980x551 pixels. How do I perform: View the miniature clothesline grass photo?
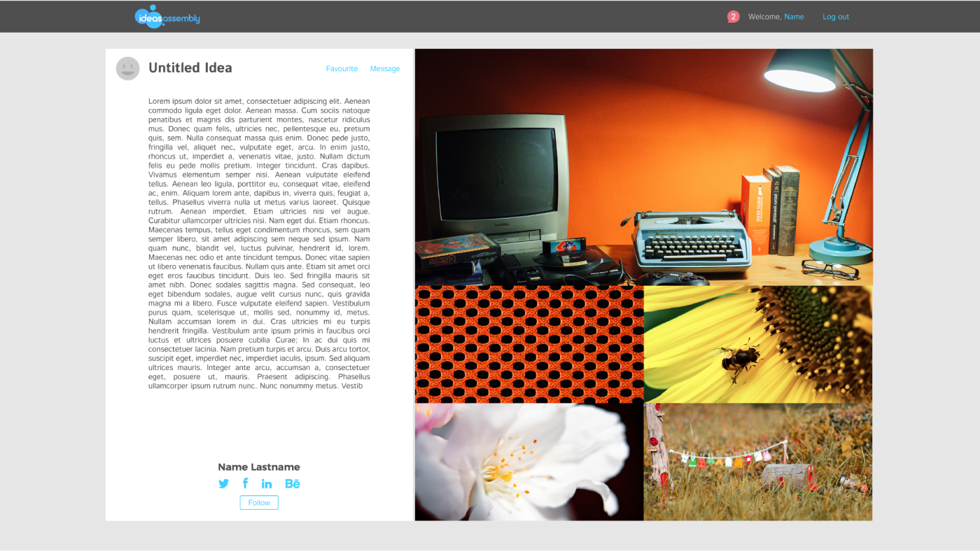tap(758, 462)
